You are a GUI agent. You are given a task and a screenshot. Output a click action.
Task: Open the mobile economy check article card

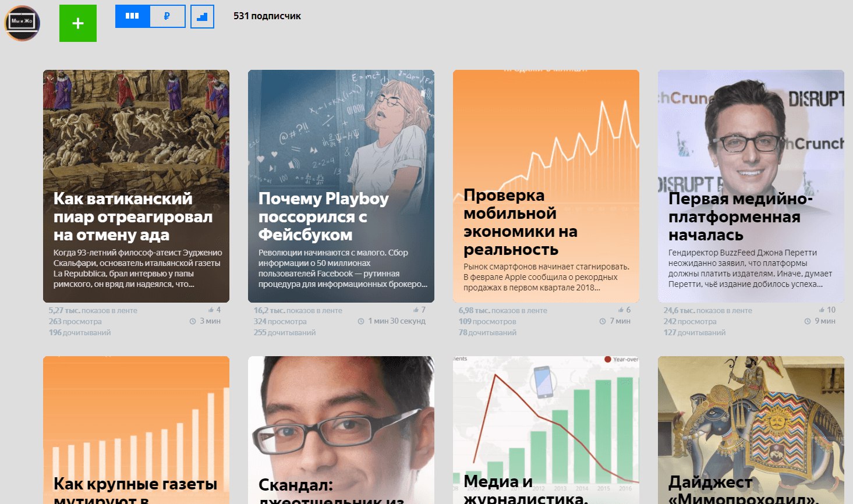[546, 186]
